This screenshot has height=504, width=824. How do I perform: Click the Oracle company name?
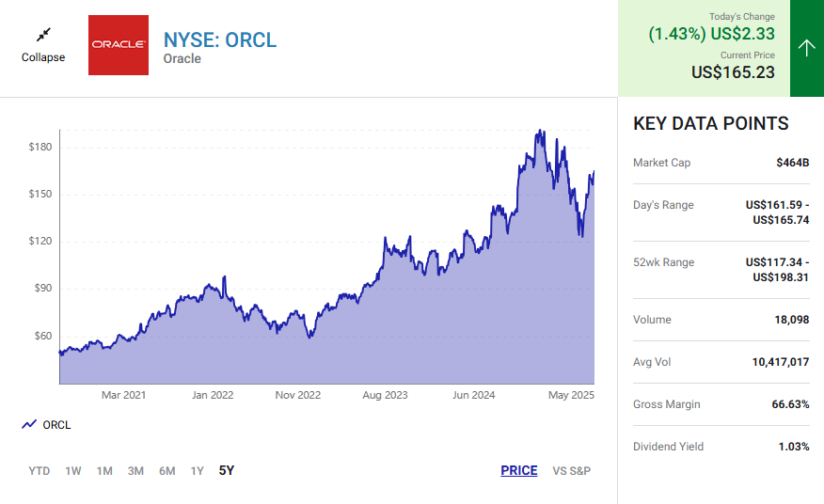[x=182, y=59]
